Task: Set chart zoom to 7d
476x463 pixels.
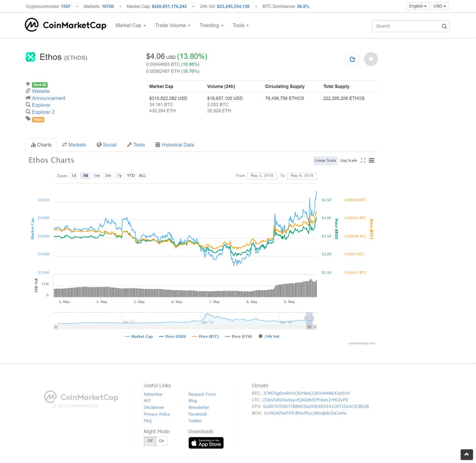Action: 85,176
